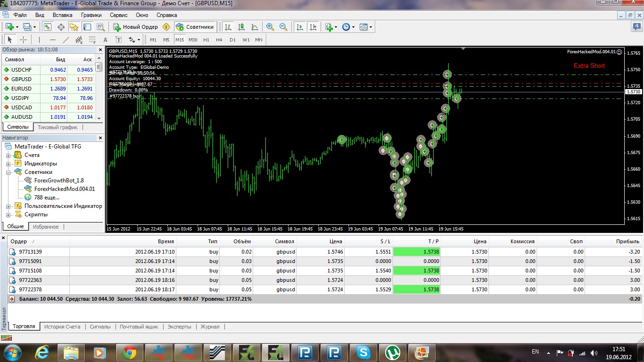644x362 pixels.
Task: Open the periodicity clock dropdown
Action: click(x=348, y=27)
